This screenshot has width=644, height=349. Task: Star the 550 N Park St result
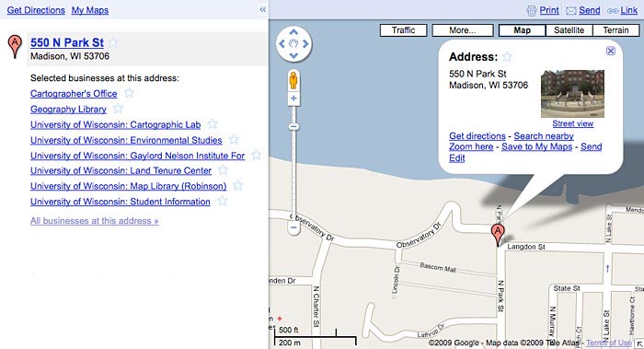pyautogui.click(x=113, y=42)
